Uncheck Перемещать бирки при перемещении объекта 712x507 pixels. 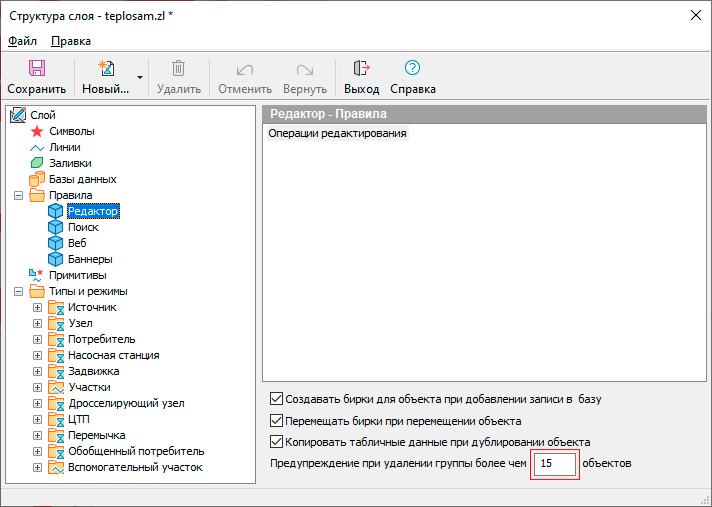tap(277, 421)
